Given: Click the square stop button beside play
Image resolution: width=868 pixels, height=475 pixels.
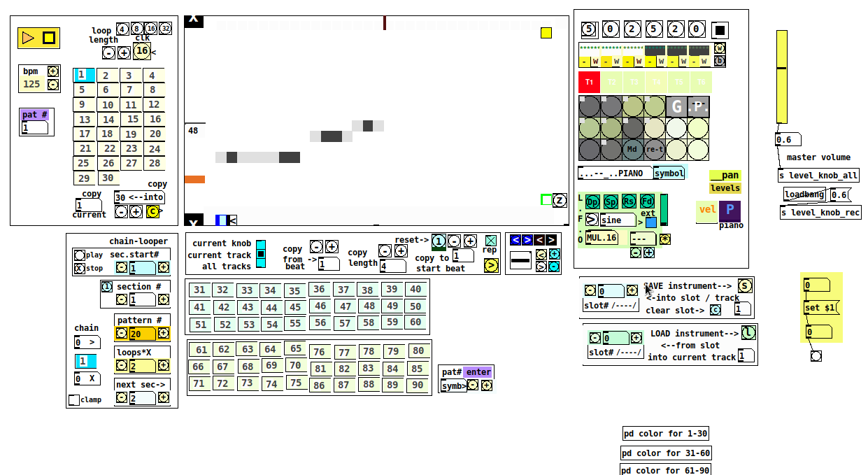Looking at the screenshot, I should click(49, 38).
